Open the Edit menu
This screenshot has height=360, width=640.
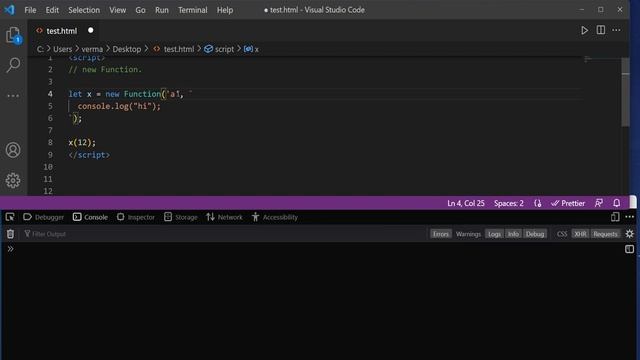coord(52,10)
